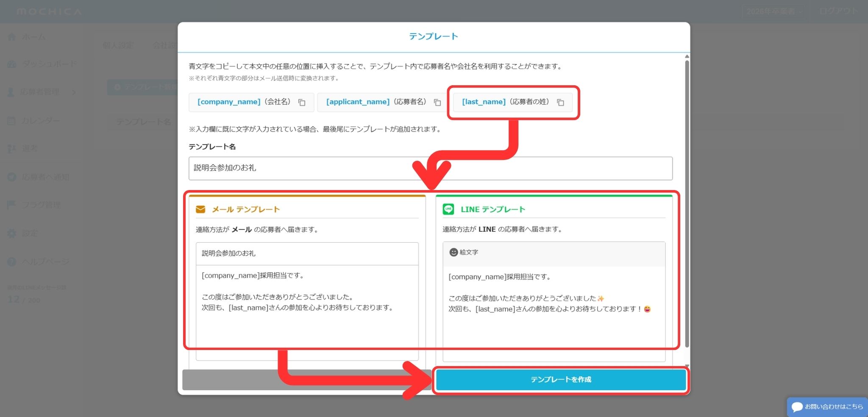Copy the [company_name] placeholder icon
Viewport: 868px width, 417px height.
pos(302,102)
